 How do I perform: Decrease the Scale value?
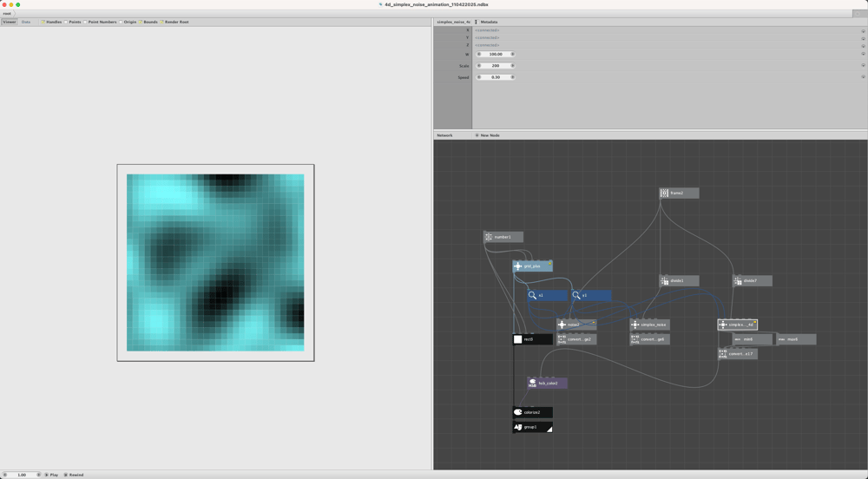(479, 66)
